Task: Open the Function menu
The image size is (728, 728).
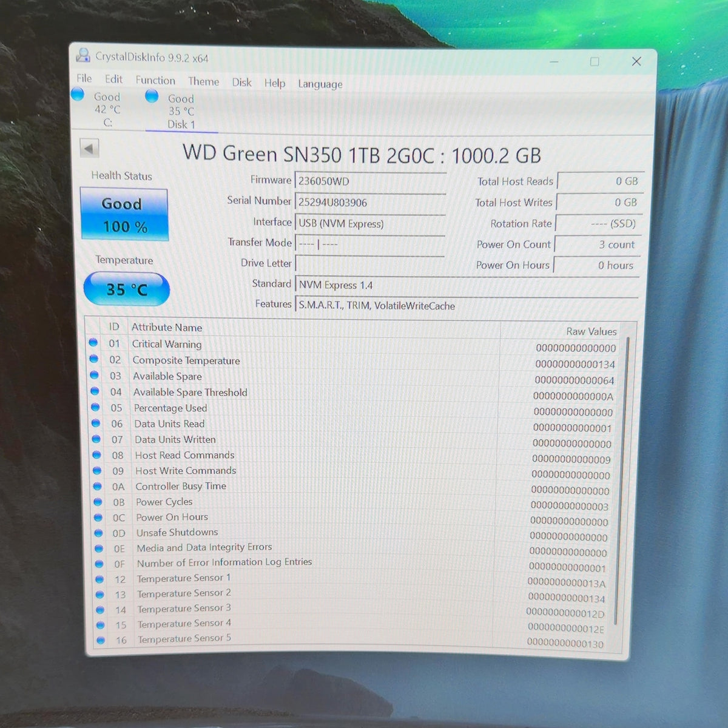Action: pyautogui.click(x=155, y=80)
